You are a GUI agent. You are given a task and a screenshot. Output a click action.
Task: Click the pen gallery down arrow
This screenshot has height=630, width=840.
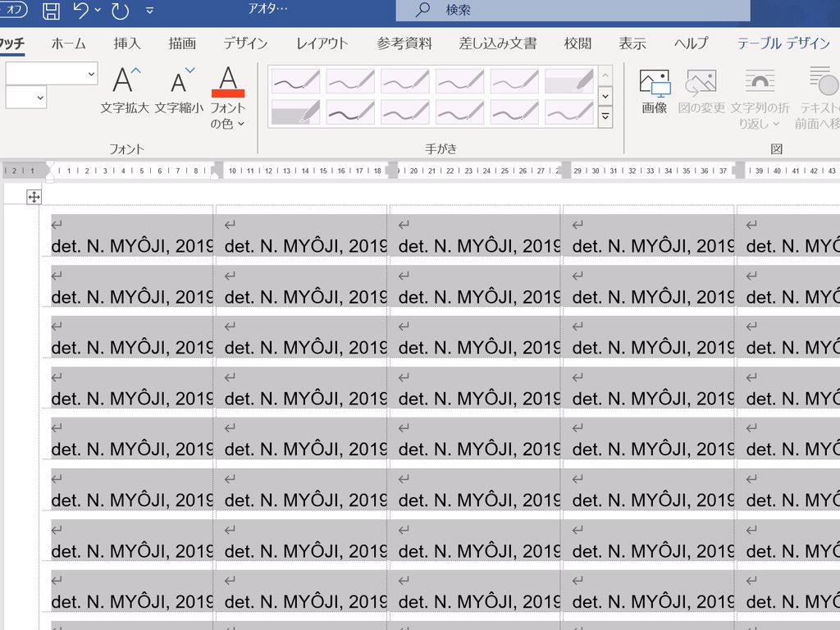pyautogui.click(x=605, y=97)
